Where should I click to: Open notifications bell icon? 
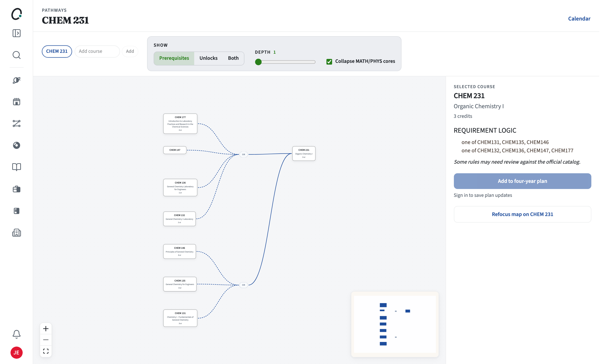tap(16, 334)
